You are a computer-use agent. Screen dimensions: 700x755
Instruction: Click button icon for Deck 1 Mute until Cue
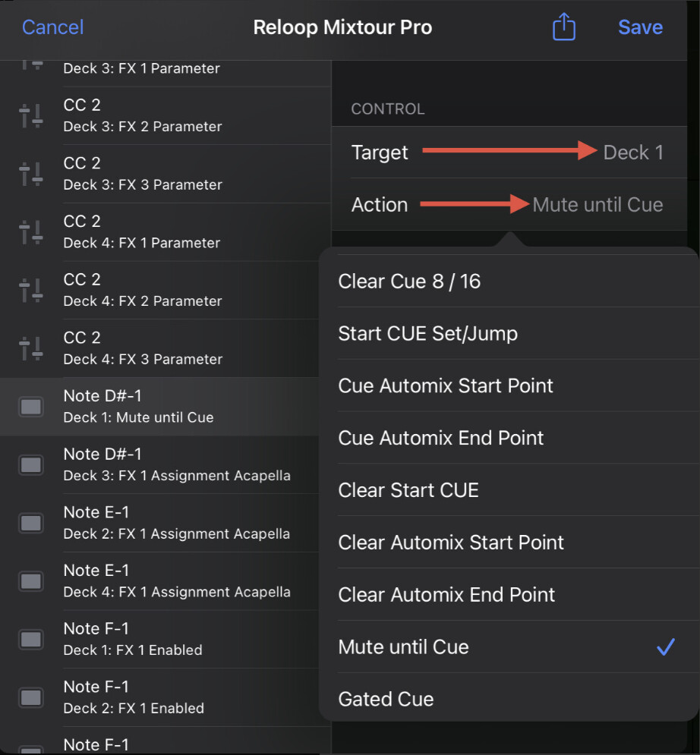point(31,407)
